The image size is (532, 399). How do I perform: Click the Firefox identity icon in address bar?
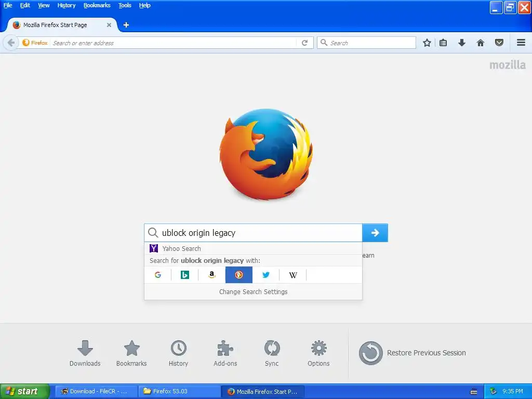point(35,43)
